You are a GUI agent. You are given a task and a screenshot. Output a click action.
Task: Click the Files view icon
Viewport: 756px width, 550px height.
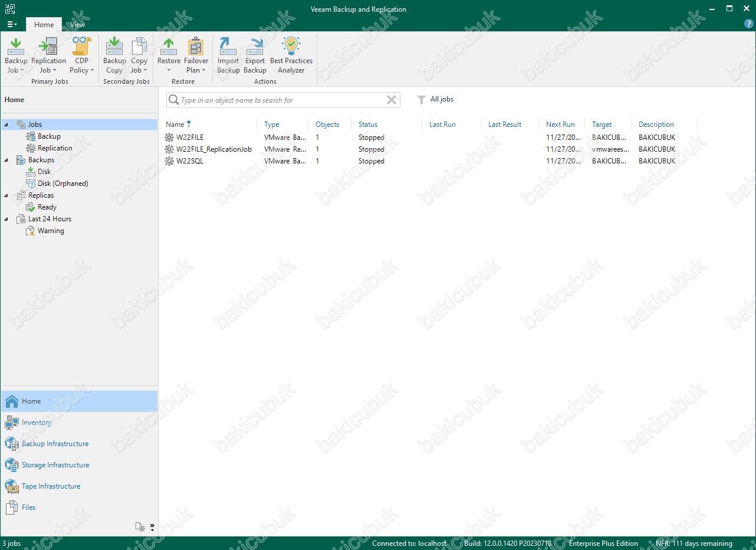click(x=12, y=508)
